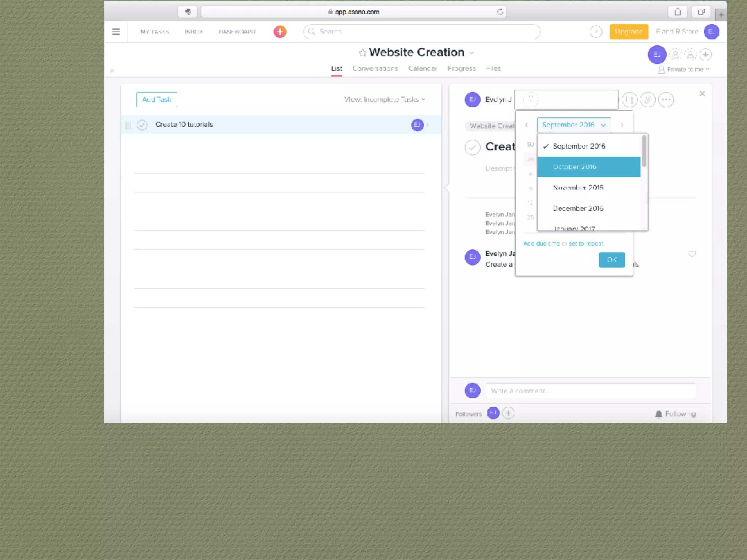Click the OK button in date picker
The width and height of the screenshot is (747, 560).
(x=612, y=260)
